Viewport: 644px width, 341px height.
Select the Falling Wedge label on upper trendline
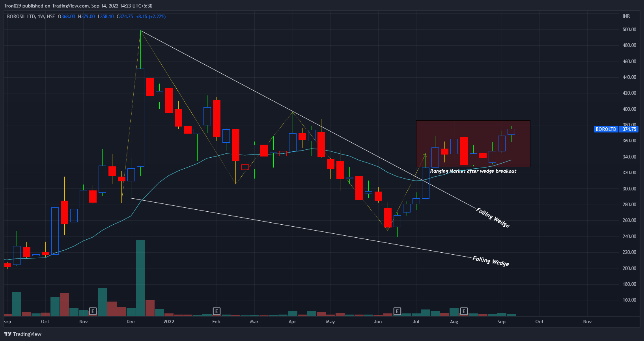(x=493, y=218)
